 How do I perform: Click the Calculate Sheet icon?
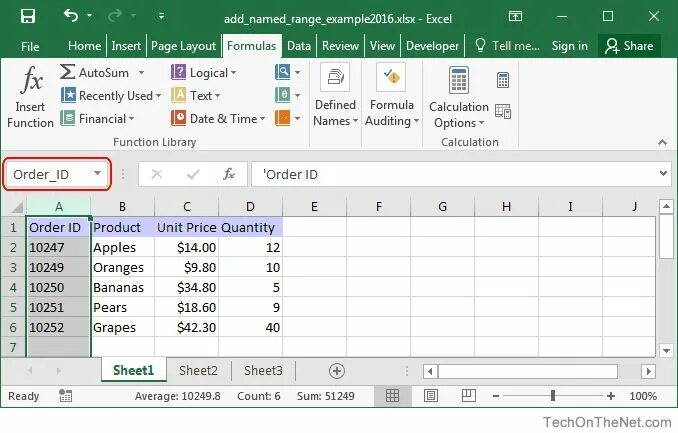pos(503,112)
